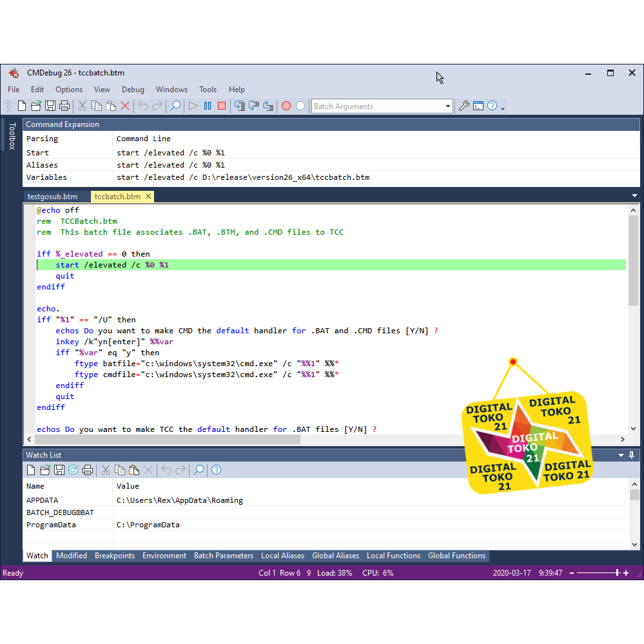Undo last edit in main toolbar
This screenshot has width=644, height=644.
(x=143, y=106)
